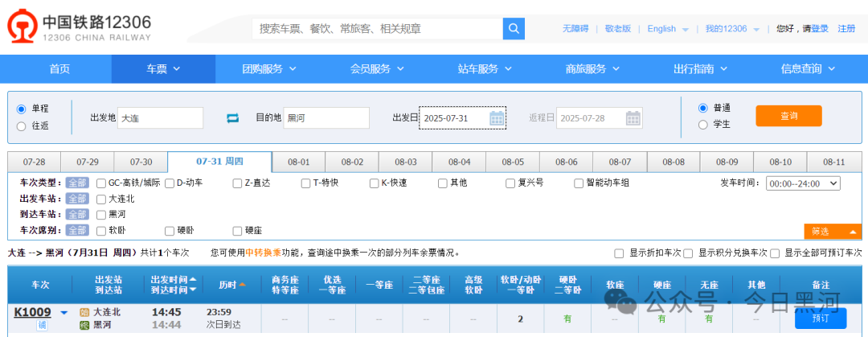The image size is (868, 337).
Task: Check the 硬卧 seat type box
Action: (170, 231)
